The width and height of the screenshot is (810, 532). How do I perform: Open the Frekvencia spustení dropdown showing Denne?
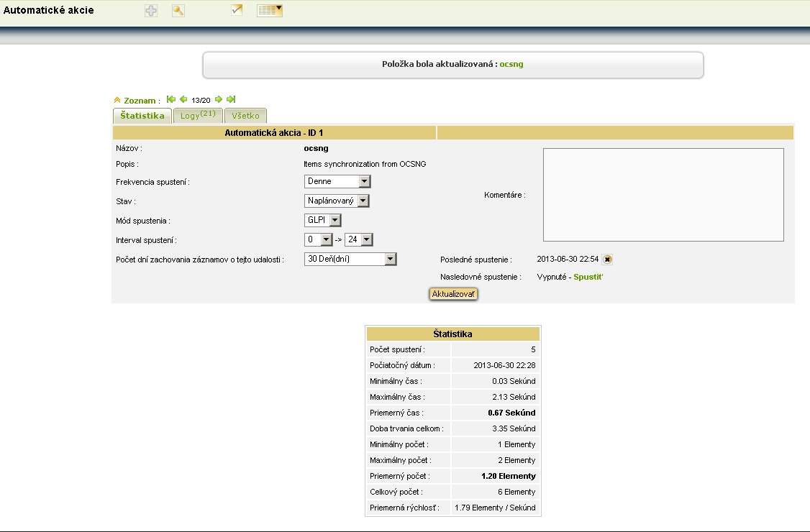tap(337, 181)
